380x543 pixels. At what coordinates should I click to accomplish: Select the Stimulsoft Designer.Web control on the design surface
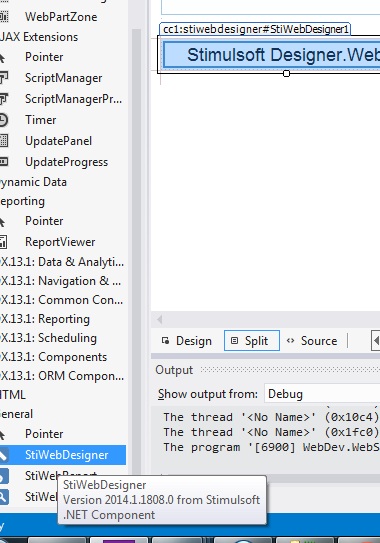coord(271,54)
